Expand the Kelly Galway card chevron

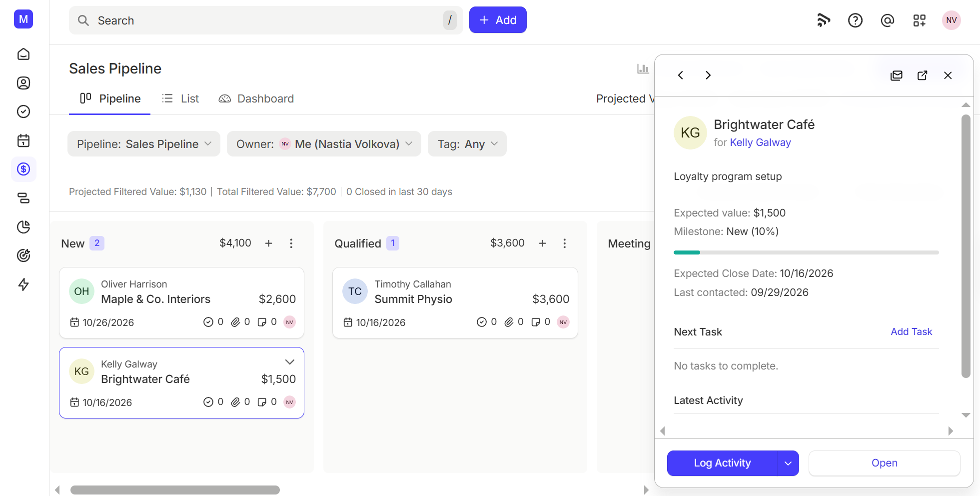(290, 362)
